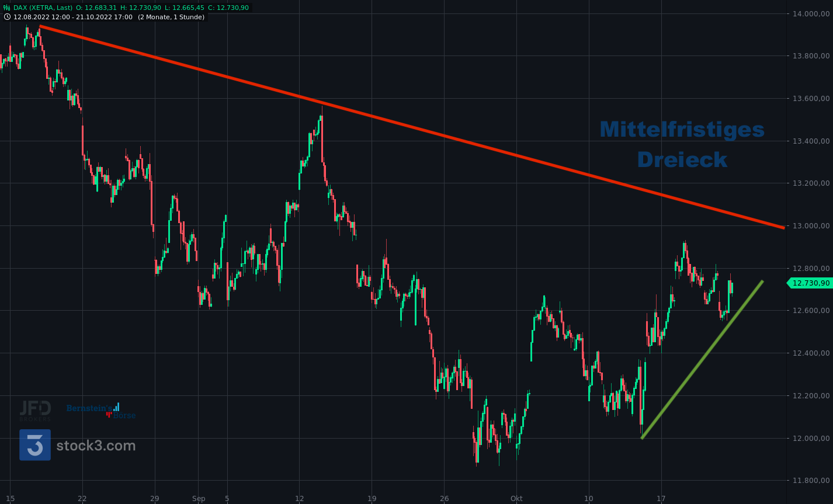Click the "15" date label on time axis
The width and height of the screenshot is (833, 504).
coord(10,499)
